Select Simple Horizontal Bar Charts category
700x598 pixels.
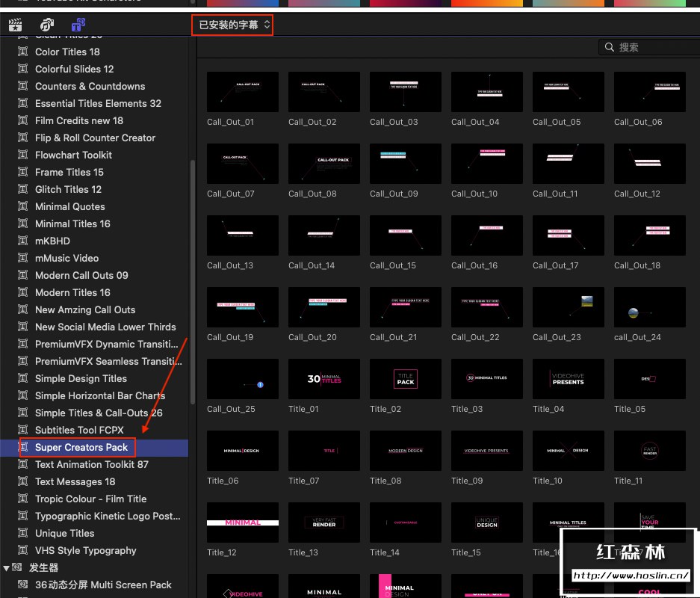click(100, 395)
